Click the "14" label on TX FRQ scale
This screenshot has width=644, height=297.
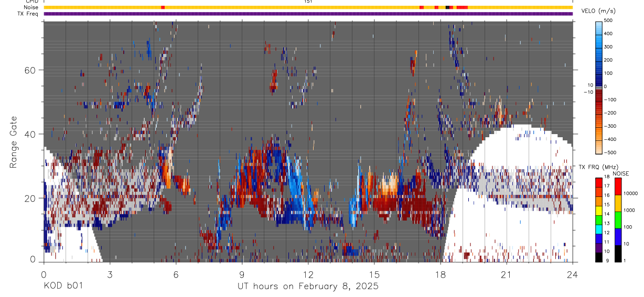(x=607, y=214)
